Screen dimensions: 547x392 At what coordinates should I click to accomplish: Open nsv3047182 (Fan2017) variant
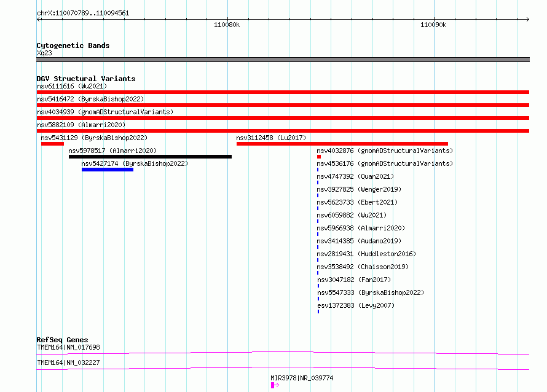click(x=354, y=280)
